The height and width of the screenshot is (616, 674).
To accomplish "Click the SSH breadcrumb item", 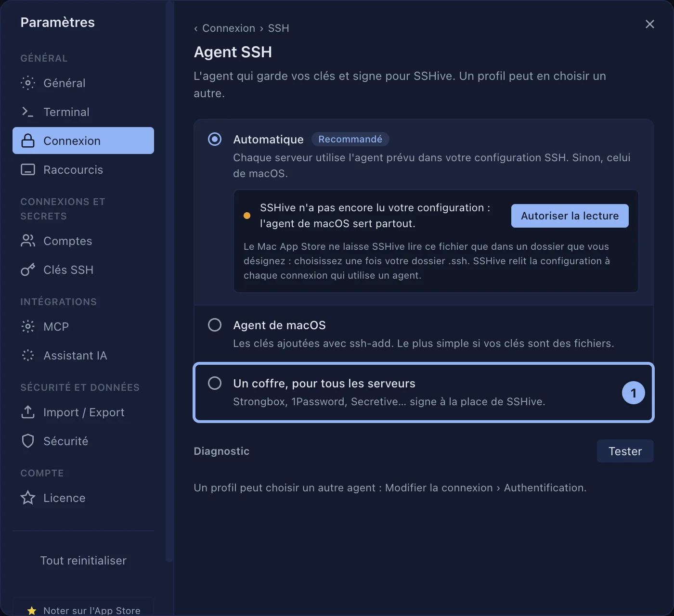I will point(279,28).
